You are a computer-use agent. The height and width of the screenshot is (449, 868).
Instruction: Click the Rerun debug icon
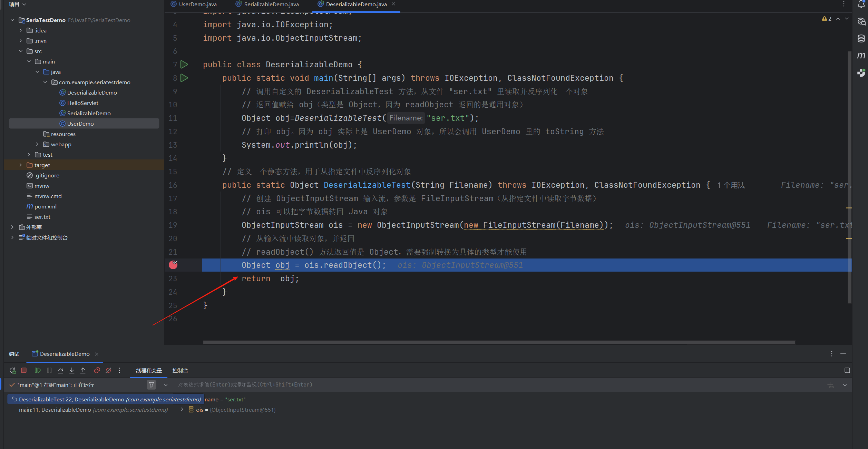[13, 370]
